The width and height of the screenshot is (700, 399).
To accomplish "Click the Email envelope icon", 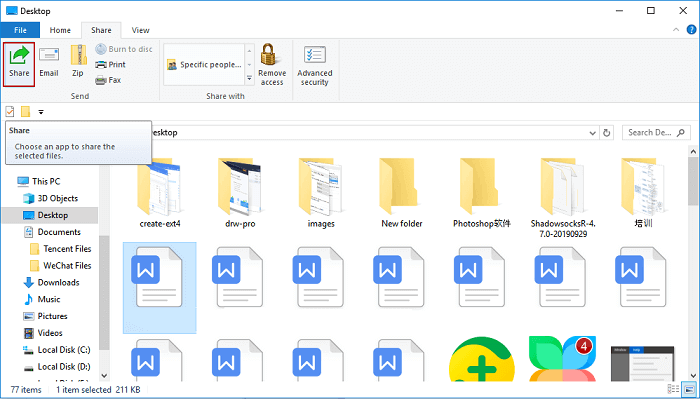I will pos(49,55).
